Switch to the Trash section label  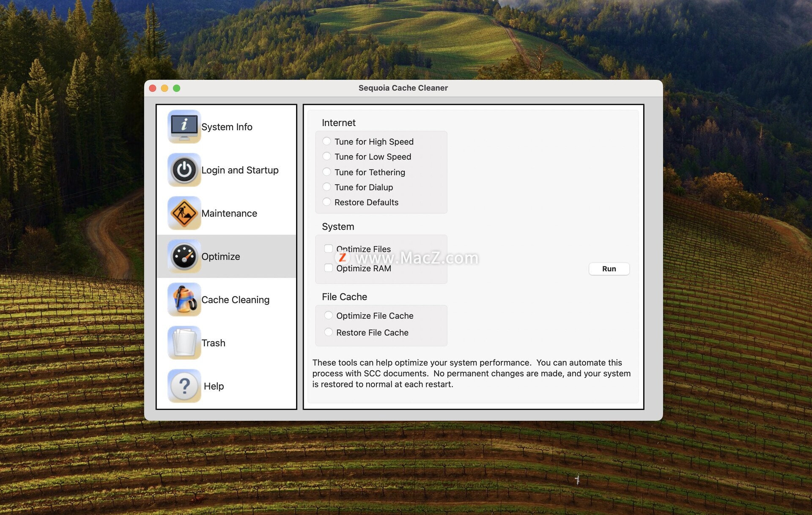(x=213, y=343)
